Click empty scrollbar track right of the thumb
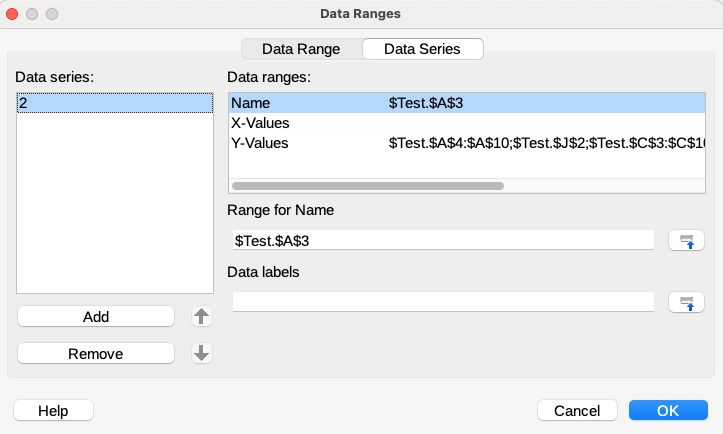Screen dimensions: 723x434 click(600, 185)
